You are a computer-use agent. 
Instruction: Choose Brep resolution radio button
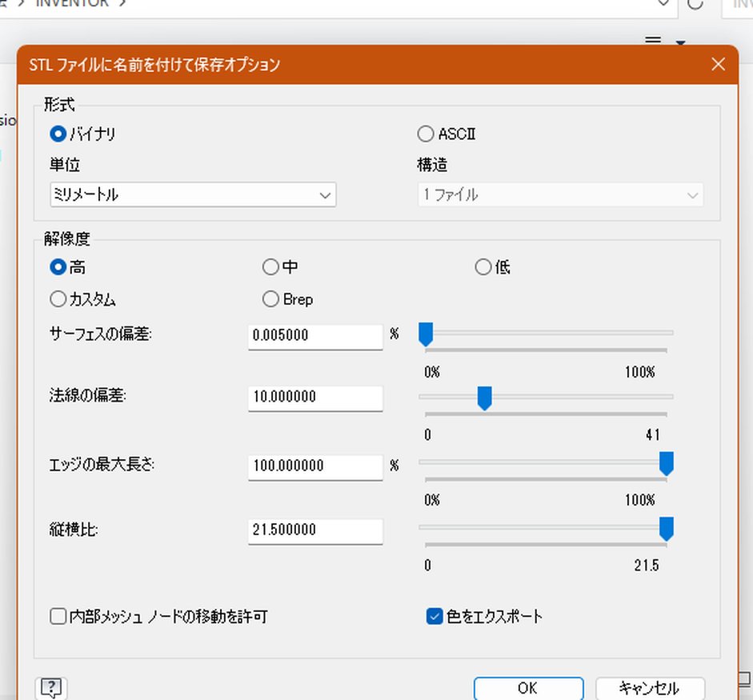pyautogui.click(x=270, y=299)
